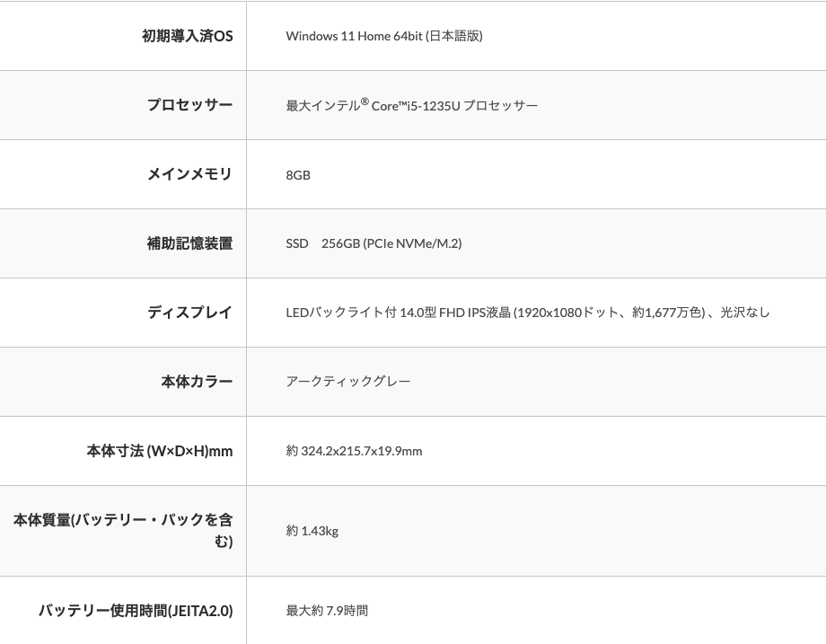Click the 約 1.43kg weight value

coord(312,531)
